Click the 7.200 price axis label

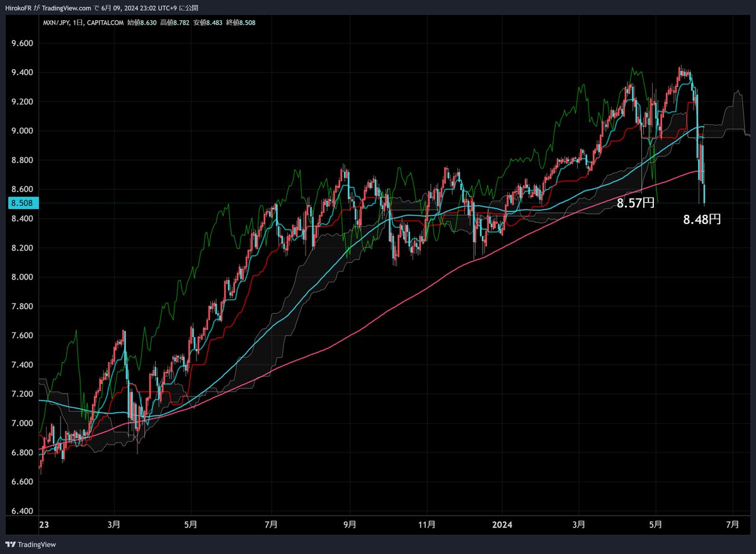(x=21, y=394)
